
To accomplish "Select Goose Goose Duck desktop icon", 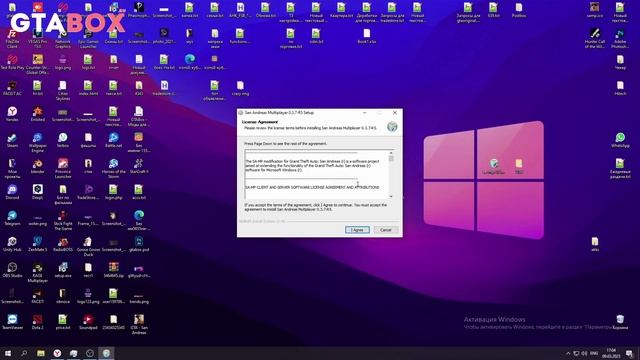I will [88, 247].
